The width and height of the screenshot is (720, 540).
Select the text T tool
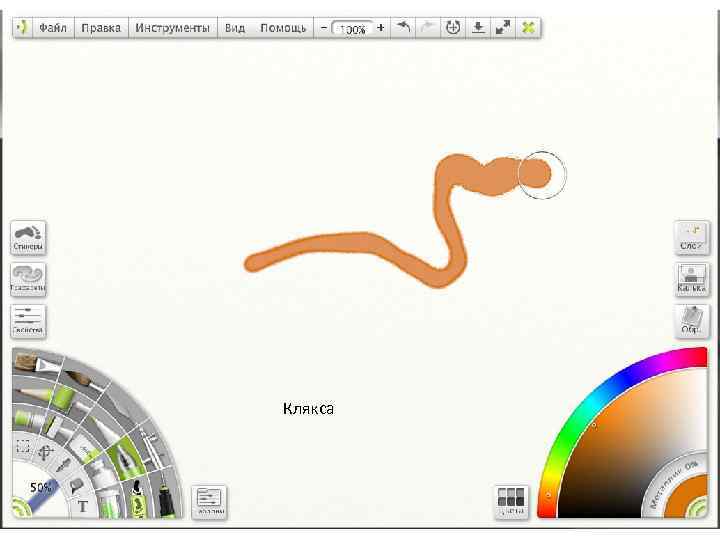point(83,506)
